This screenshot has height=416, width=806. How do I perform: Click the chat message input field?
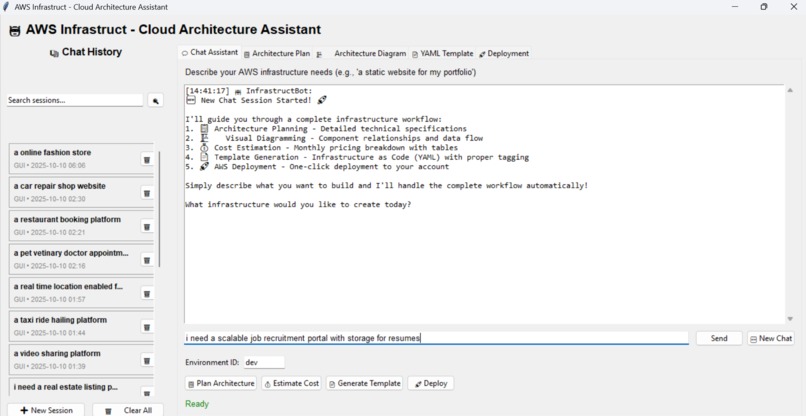[436, 338]
